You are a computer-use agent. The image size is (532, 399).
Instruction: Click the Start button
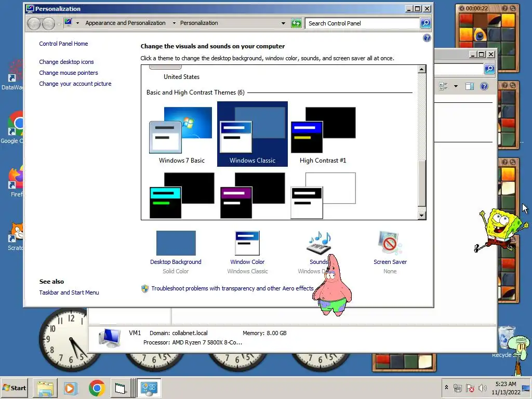point(14,388)
